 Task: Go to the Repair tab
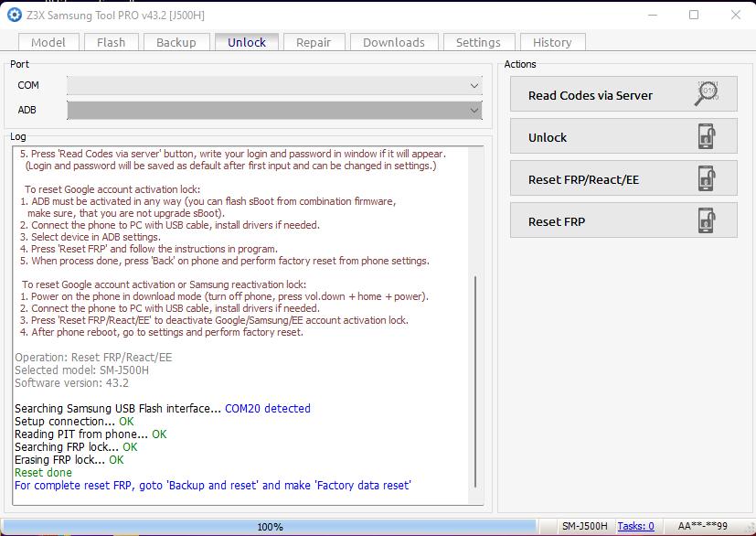pyautogui.click(x=314, y=42)
